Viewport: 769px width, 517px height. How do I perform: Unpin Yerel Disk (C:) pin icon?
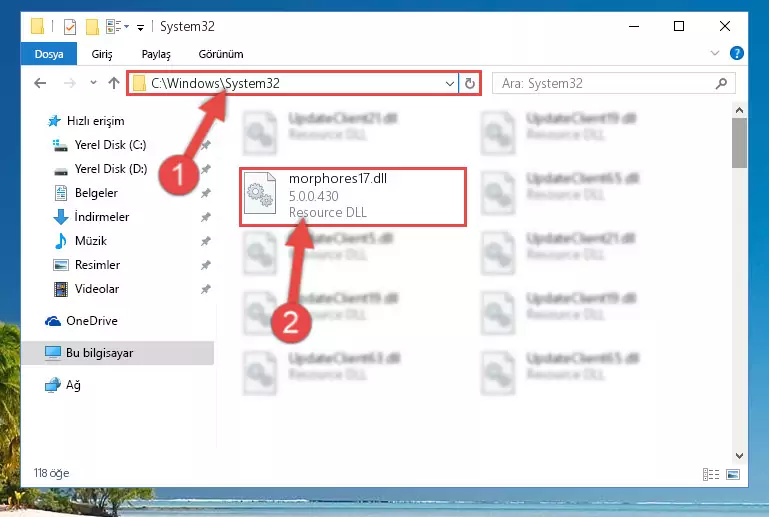205,145
